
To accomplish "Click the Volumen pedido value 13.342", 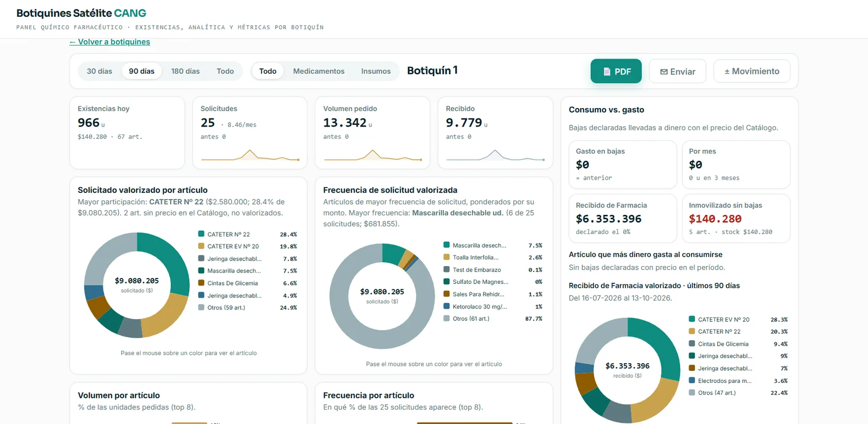I will 345,123.
